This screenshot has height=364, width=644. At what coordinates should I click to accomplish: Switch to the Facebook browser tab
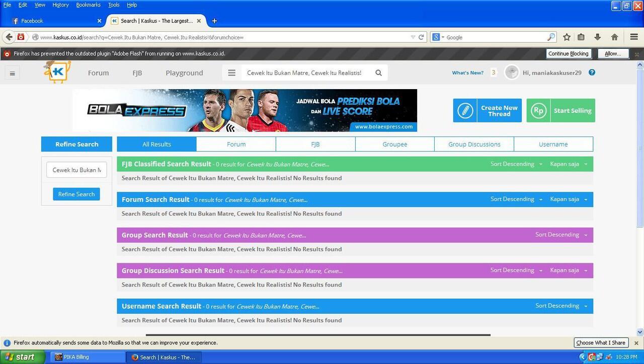(55, 21)
